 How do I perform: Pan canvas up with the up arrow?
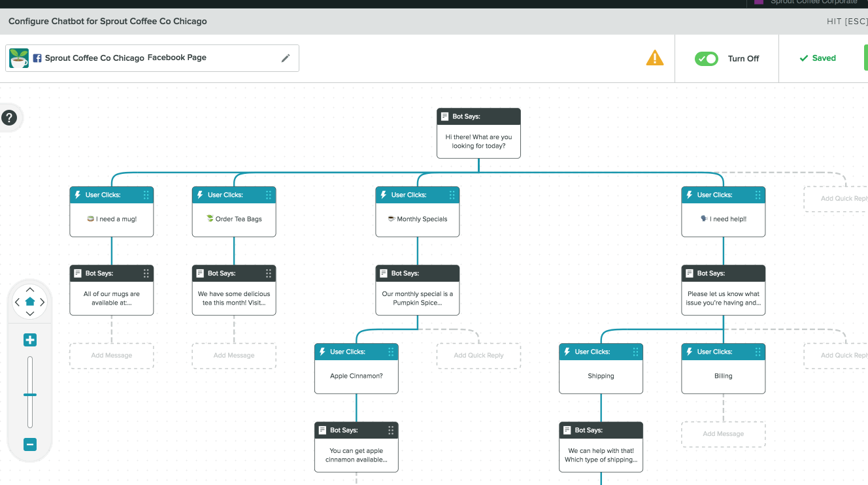coord(30,290)
